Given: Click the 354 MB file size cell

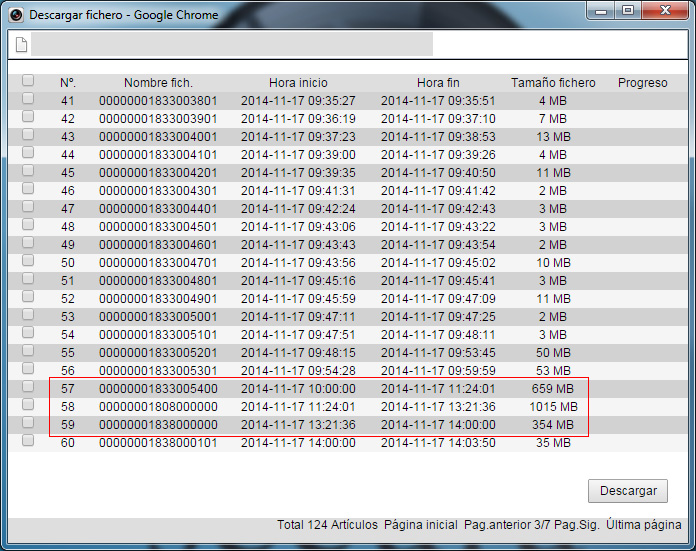Looking at the screenshot, I should (553, 425).
